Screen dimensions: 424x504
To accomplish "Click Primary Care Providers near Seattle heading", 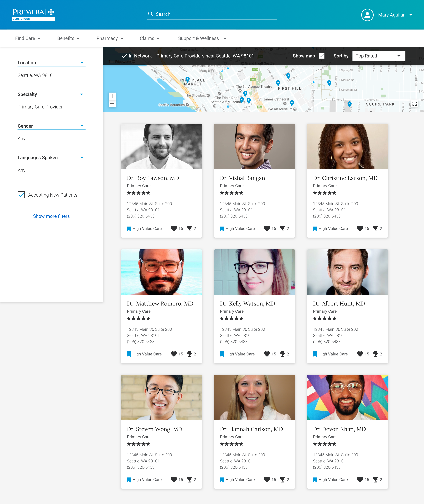I will pos(205,56).
